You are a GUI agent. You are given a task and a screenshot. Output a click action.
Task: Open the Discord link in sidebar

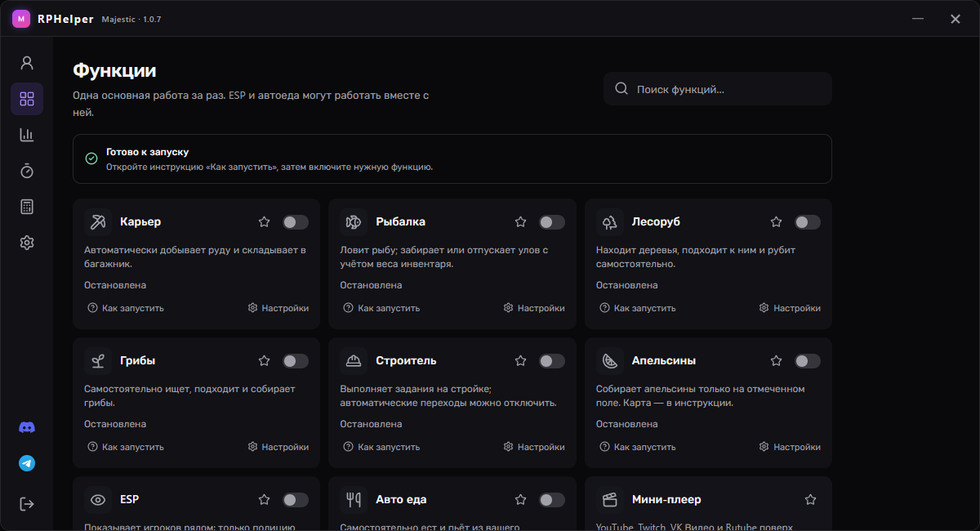point(27,427)
